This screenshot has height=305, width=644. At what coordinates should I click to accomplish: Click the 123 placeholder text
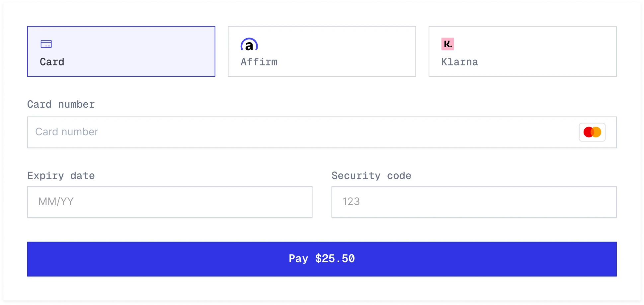(351, 202)
